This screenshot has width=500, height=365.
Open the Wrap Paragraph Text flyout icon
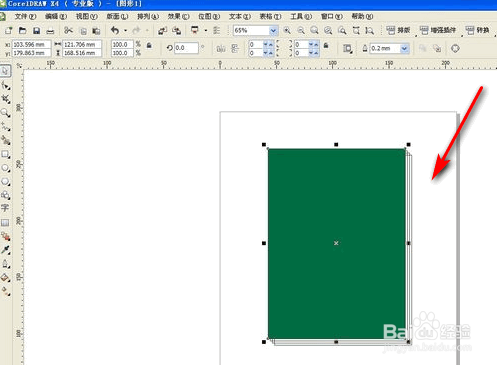click(347, 49)
